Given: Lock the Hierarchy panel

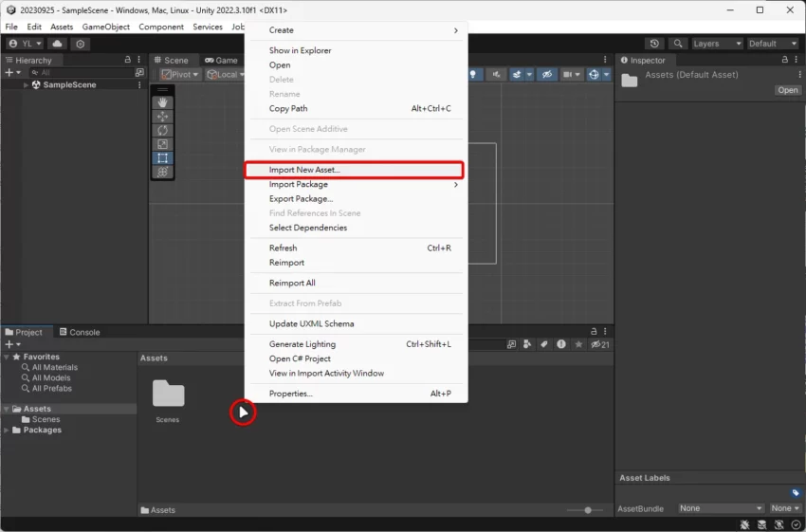Looking at the screenshot, I should [127, 60].
